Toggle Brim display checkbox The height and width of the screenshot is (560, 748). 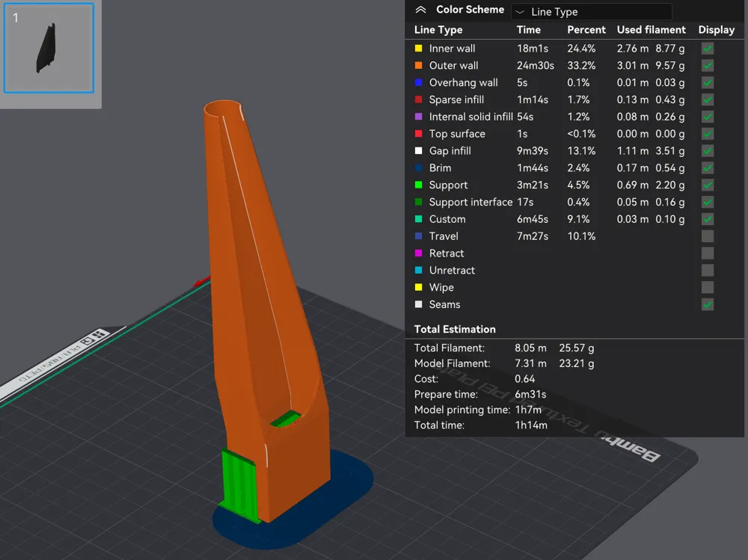[708, 168]
